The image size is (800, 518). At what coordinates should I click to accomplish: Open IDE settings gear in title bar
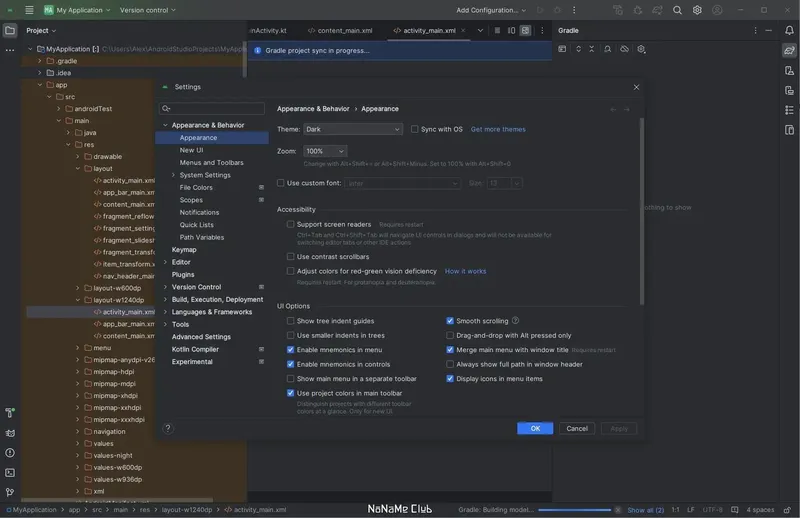pos(697,10)
